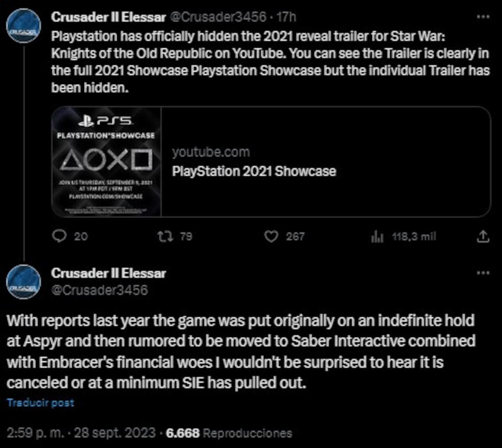502x448 pixels.
Task: Click the second tweet's Crusader profile avatar
Action: [24, 282]
